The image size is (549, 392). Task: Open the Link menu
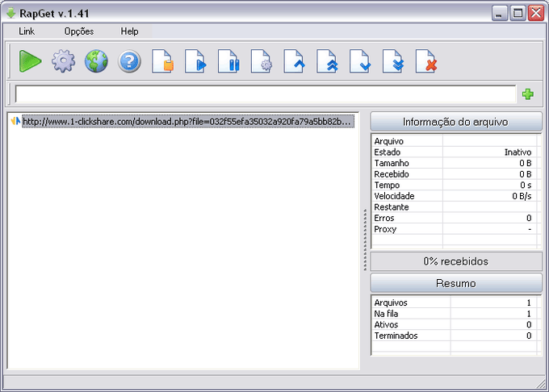tap(27, 31)
